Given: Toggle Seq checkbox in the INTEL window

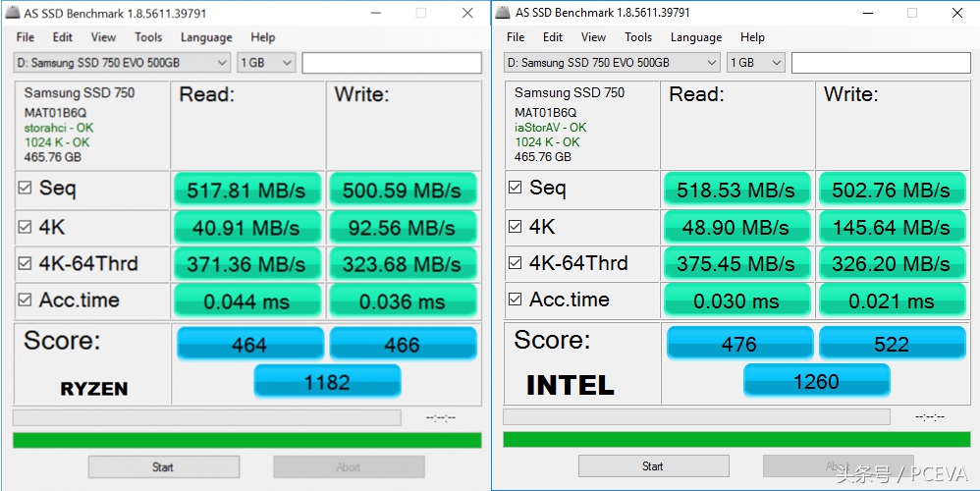Looking at the screenshot, I should click(515, 187).
